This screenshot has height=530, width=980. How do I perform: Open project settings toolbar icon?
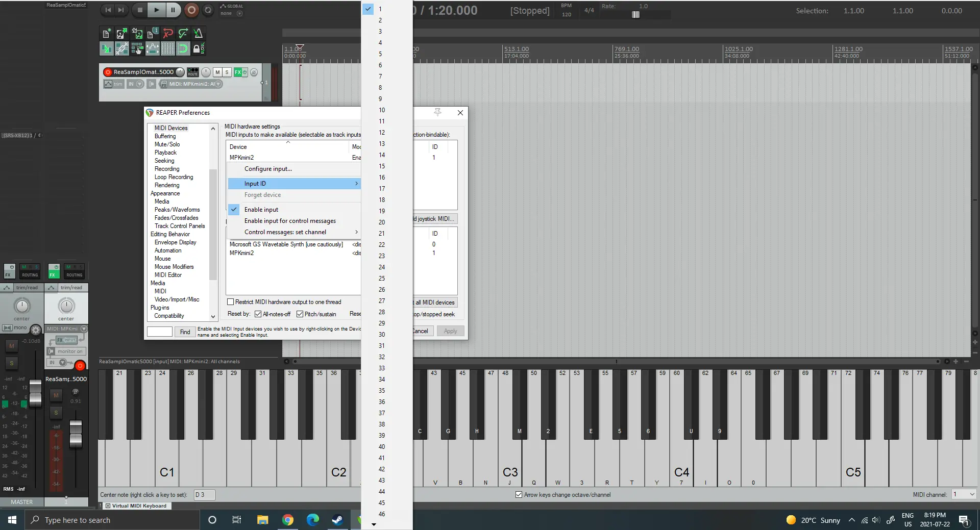click(x=152, y=34)
